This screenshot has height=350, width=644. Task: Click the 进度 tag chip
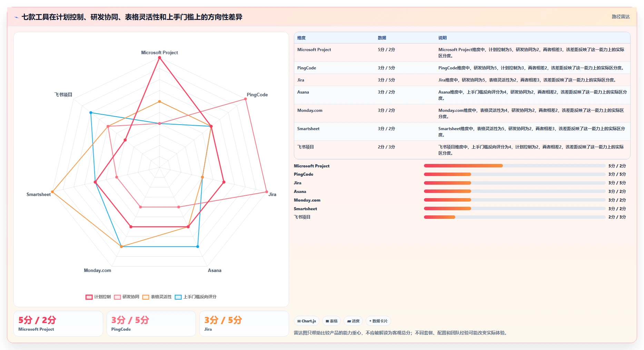point(353,321)
